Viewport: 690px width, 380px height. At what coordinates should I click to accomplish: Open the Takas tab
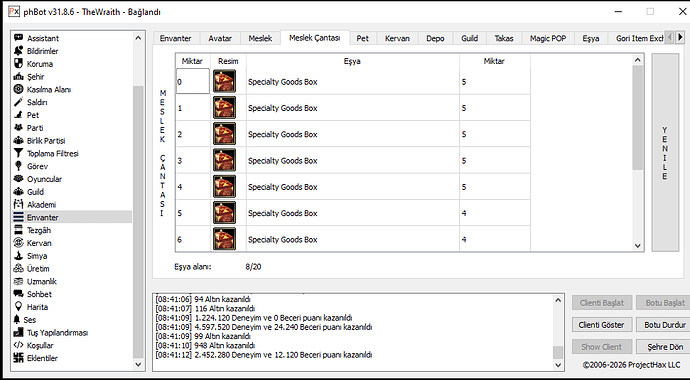tap(504, 38)
